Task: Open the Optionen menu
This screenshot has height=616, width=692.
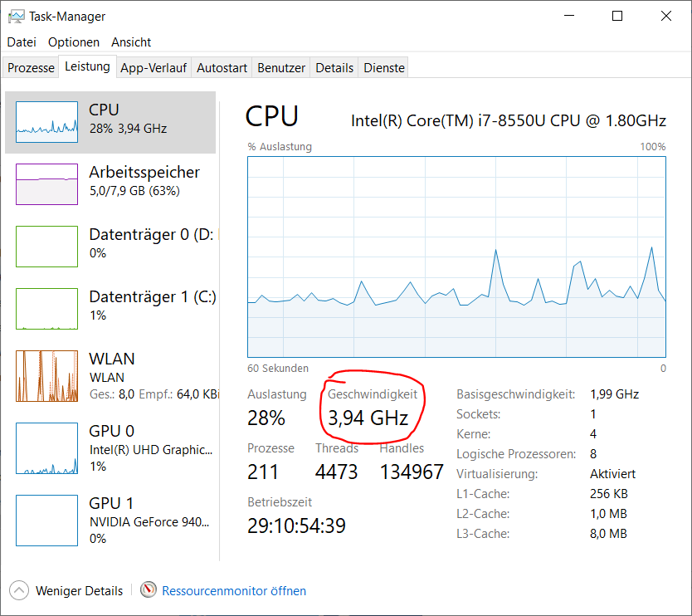Action: tap(74, 42)
